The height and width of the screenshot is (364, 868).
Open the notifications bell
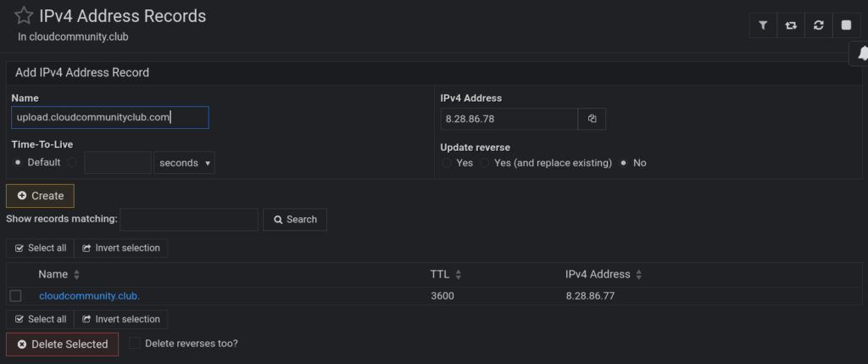coord(862,53)
